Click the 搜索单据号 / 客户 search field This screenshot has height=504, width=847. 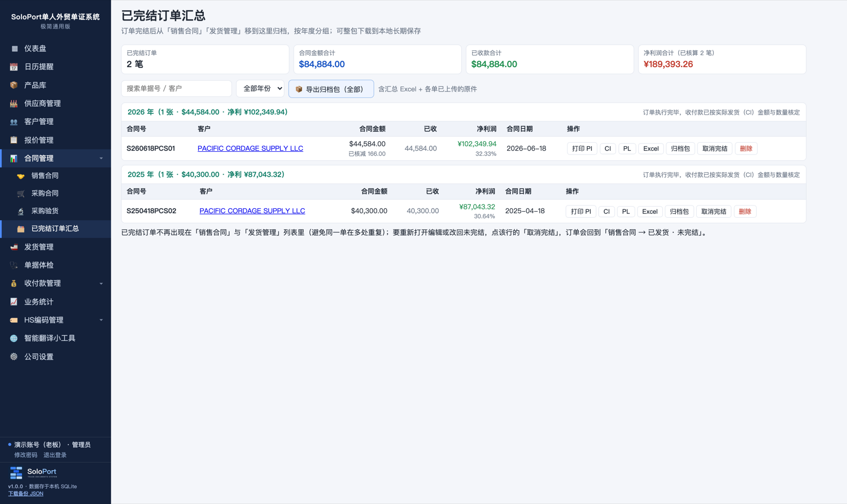(x=177, y=89)
